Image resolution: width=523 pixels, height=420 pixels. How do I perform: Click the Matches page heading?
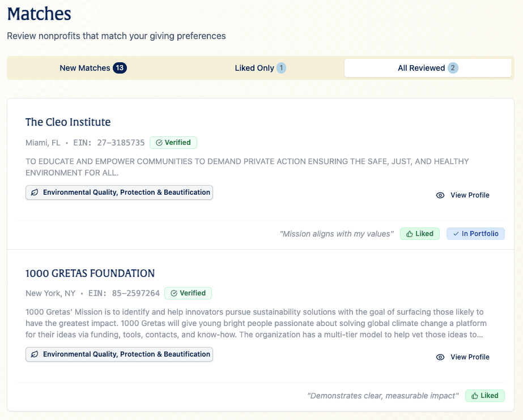(x=39, y=14)
